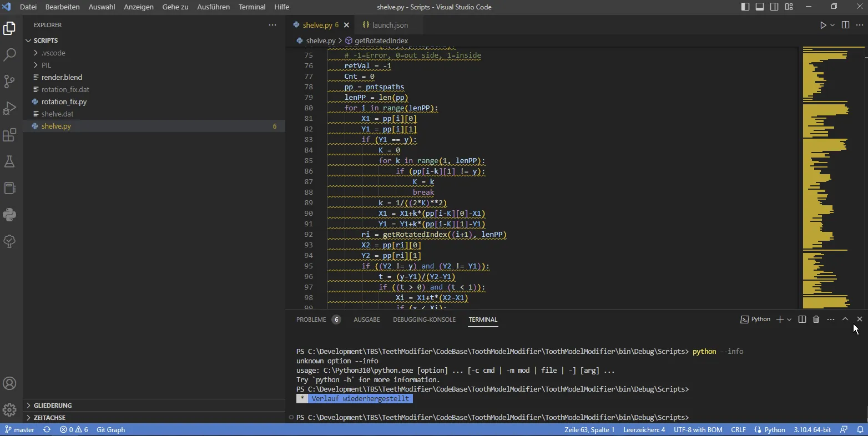Open the Anzeigen menu
The width and height of the screenshot is (868, 436).
(139, 7)
